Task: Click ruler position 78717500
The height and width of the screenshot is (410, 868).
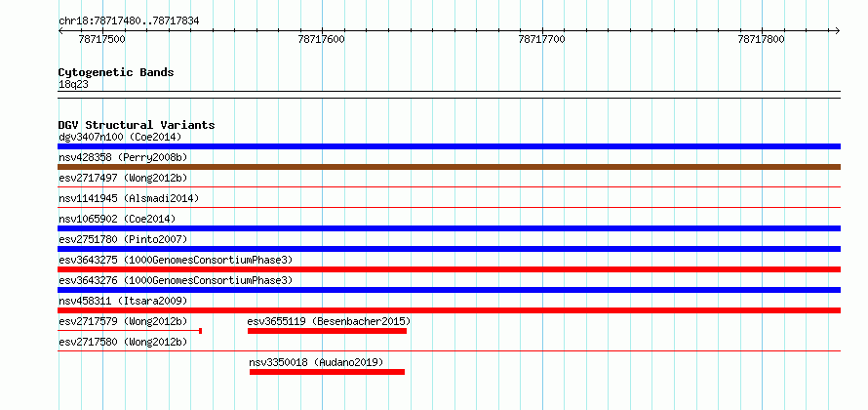Action: (101, 39)
